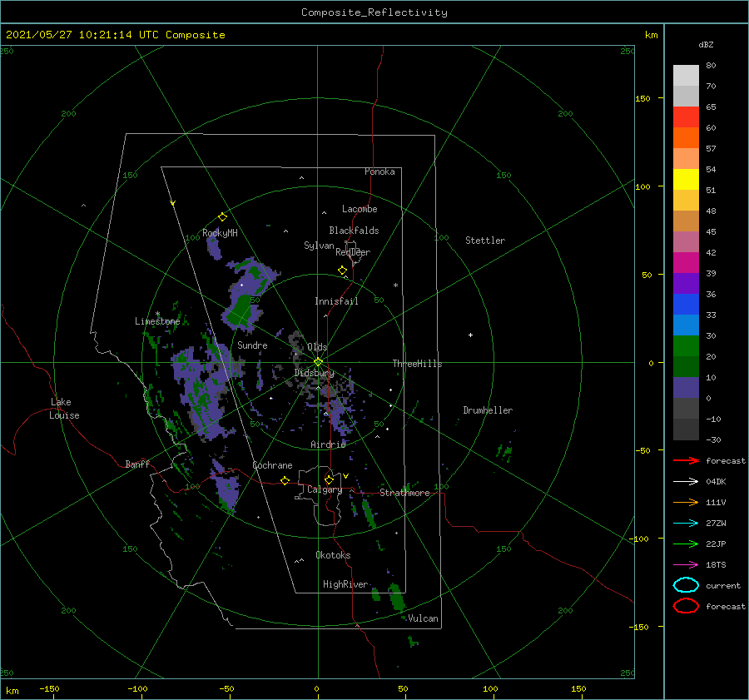Image resolution: width=749 pixels, height=700 pixels.
Task: Select the light gray 70-80 dBZ swatch
Action: pyautogui.click(x=686, y=75)
